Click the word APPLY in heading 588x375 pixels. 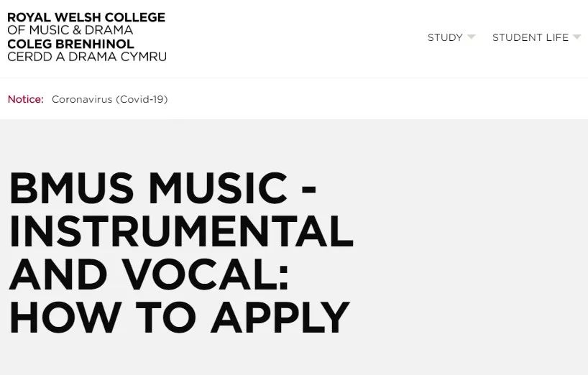280,317
